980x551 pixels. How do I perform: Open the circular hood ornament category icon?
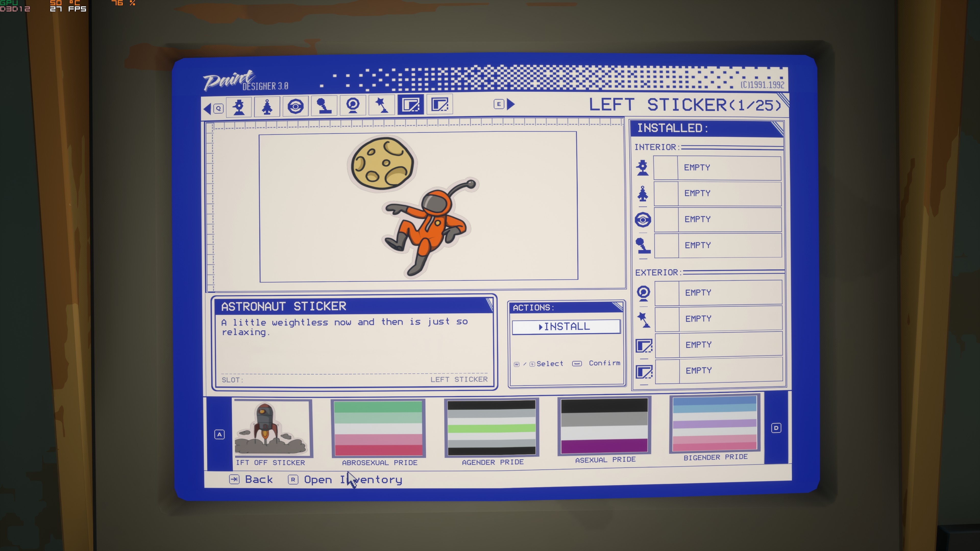click(353, 105)
